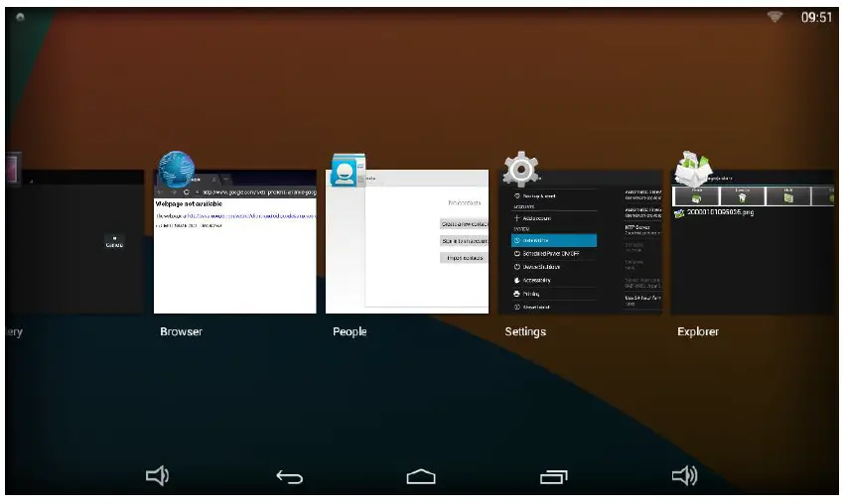Click "Scheduled Power ON/OFF" in Settings preview

pos(551,254)
